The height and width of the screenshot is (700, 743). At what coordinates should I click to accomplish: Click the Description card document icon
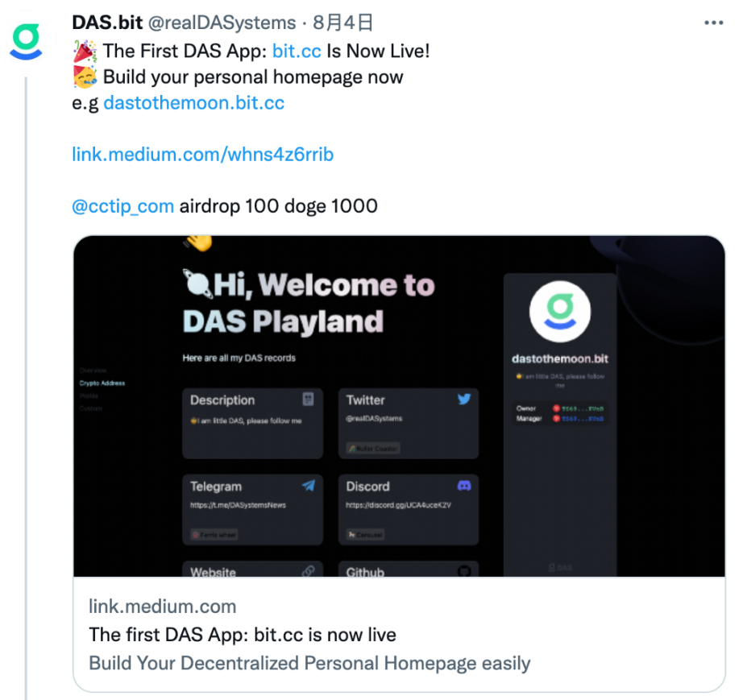pyautogui.click(x=308, y=399)
